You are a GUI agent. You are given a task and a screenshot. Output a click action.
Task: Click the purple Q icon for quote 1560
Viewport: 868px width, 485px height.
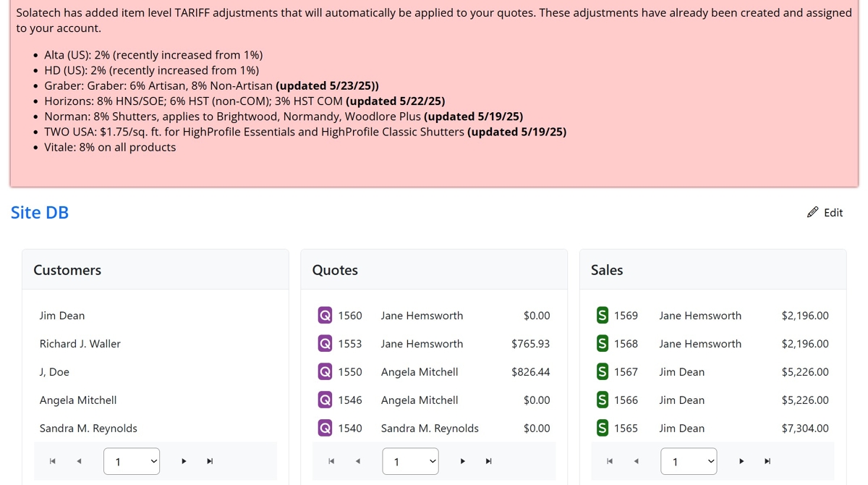tap(325, 316)
